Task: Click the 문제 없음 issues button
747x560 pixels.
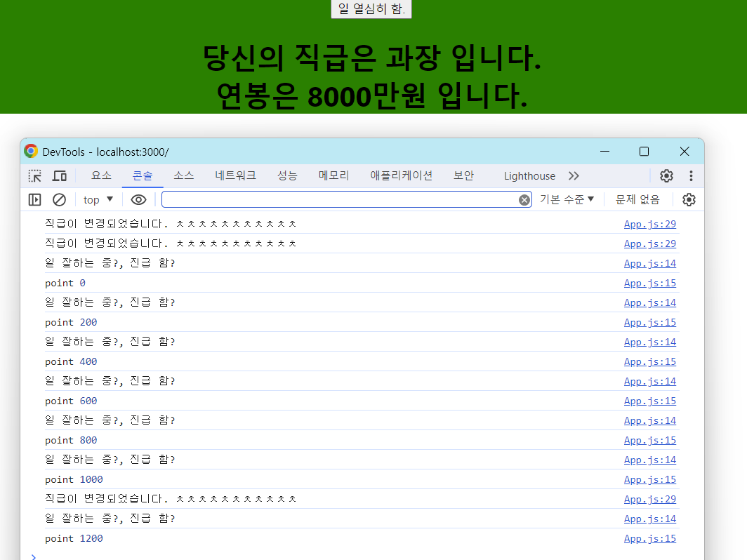Action: click(637, 199)
